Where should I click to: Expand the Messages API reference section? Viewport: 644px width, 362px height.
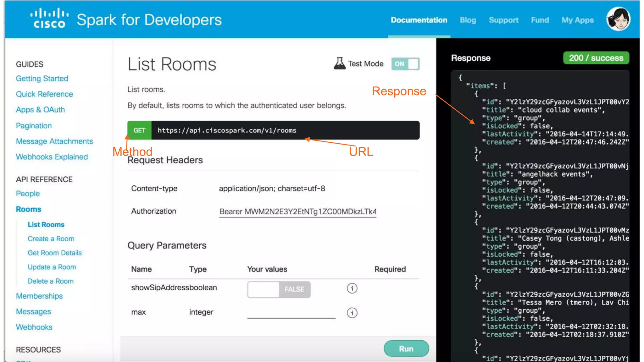(33, 312)
